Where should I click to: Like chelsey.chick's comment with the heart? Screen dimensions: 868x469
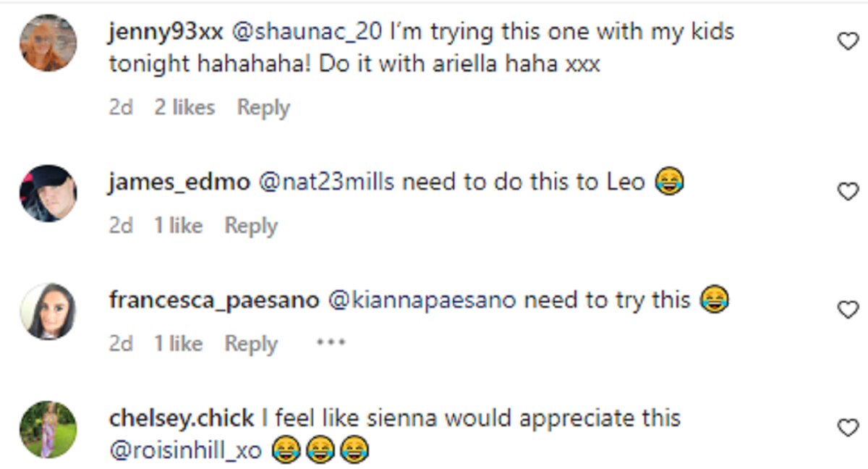(847, 428)
